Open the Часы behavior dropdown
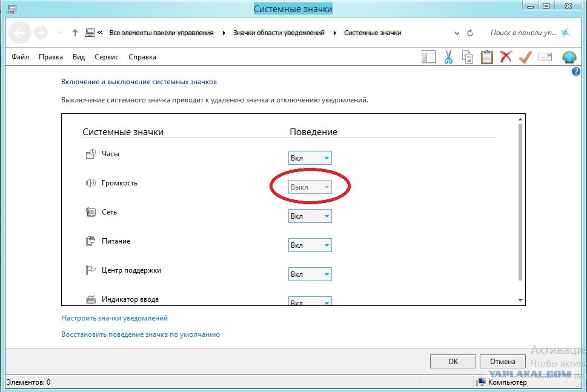Image resolution: width=587 pixels, height=392 pixels. tap(310, 158)
